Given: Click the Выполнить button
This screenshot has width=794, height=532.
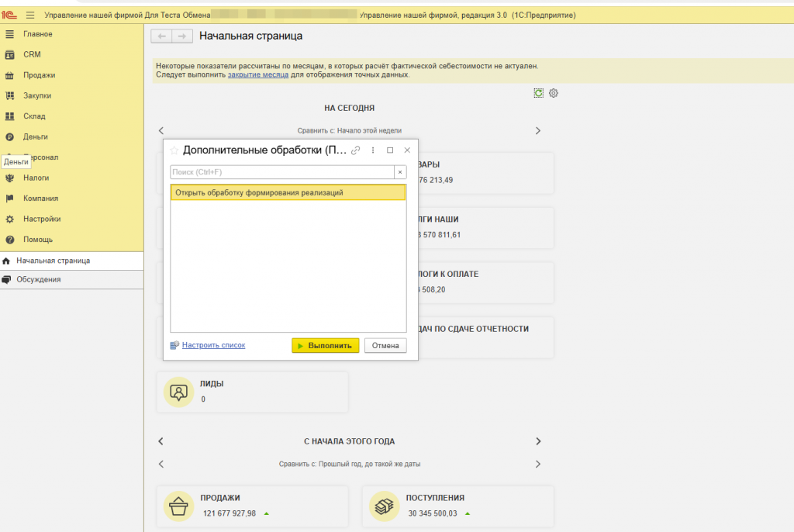Looking at the screenshot, I should (325, 346).
